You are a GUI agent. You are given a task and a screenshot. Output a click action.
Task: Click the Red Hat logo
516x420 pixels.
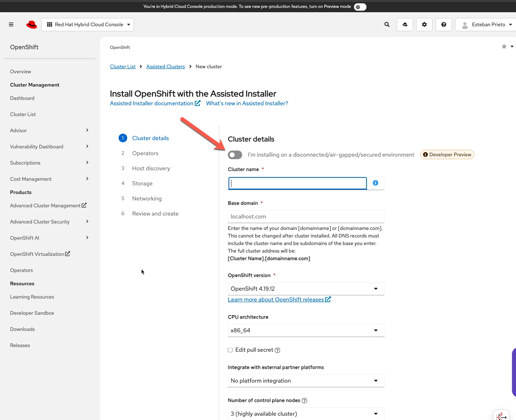tap(32, 24)
